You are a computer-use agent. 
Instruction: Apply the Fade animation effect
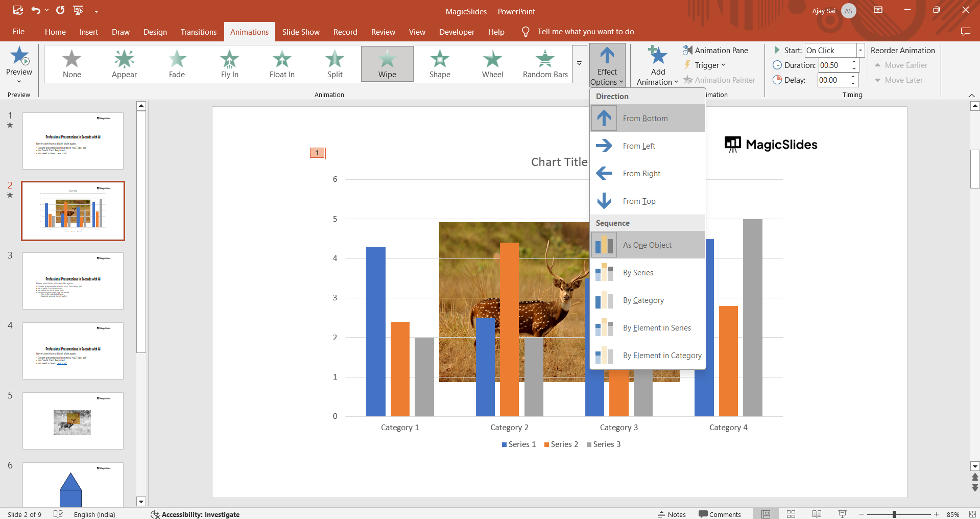point(177,64)
